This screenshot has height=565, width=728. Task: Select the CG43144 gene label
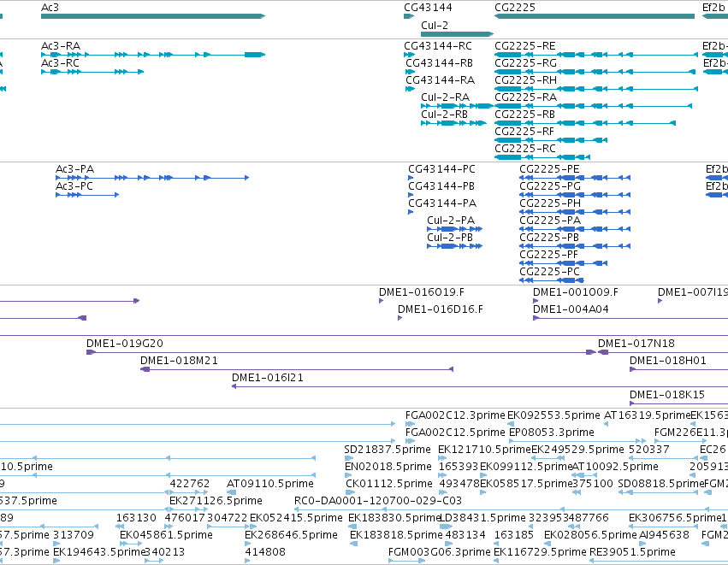(x=428, y=8)
